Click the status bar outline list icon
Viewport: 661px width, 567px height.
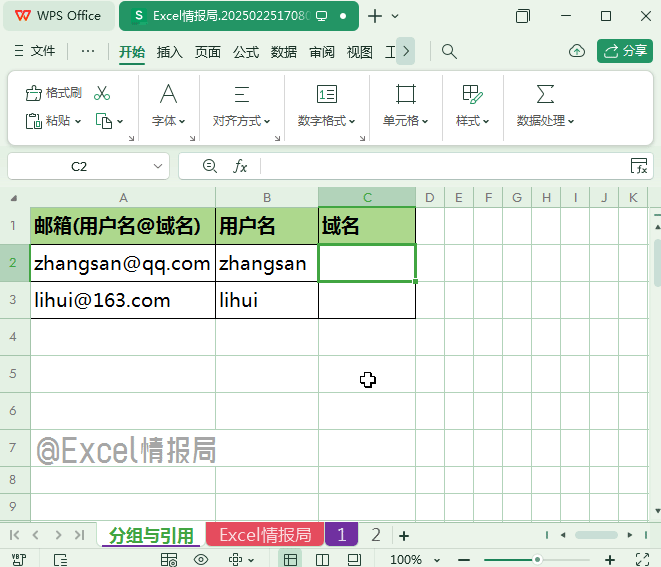[x=60, y=560]
